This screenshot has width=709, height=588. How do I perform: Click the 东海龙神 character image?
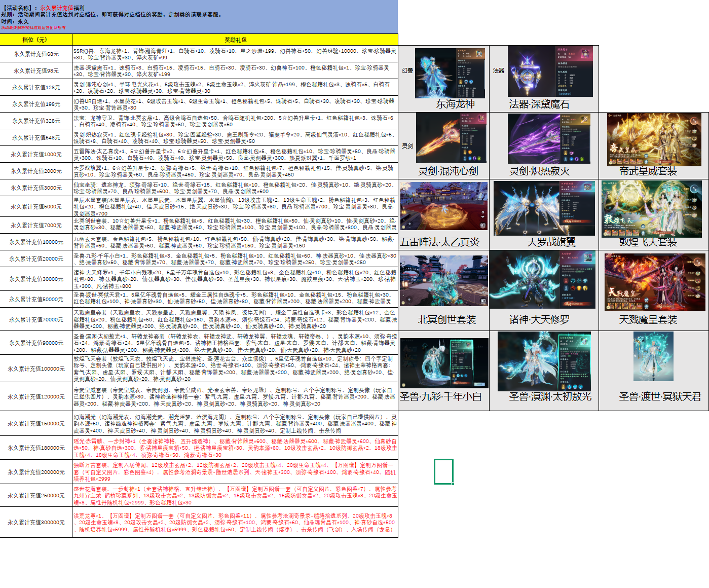(450, 73)
